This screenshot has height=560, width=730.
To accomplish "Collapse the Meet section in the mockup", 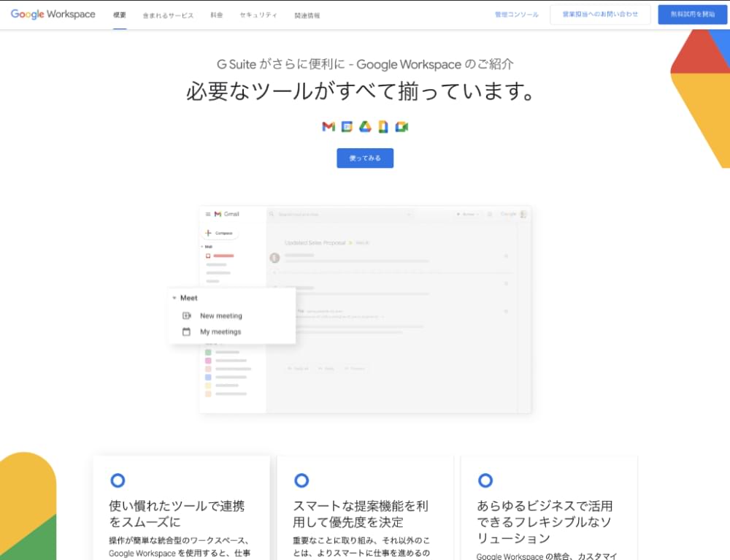I will point(175,298).
